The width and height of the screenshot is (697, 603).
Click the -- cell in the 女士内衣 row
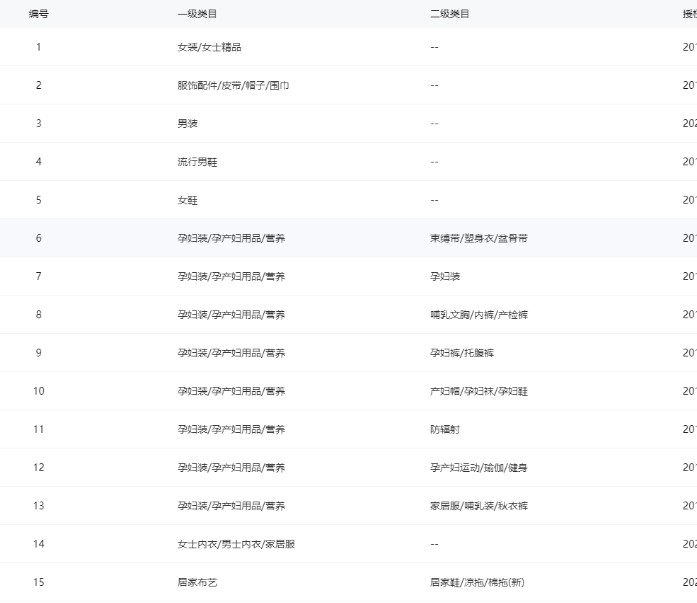point(434,544)
